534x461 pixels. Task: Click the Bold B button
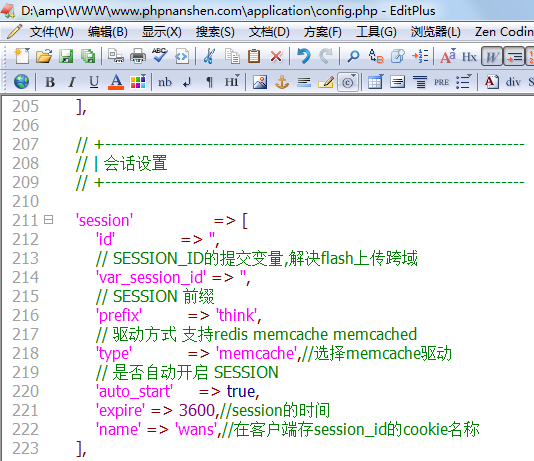pos(50,82)
